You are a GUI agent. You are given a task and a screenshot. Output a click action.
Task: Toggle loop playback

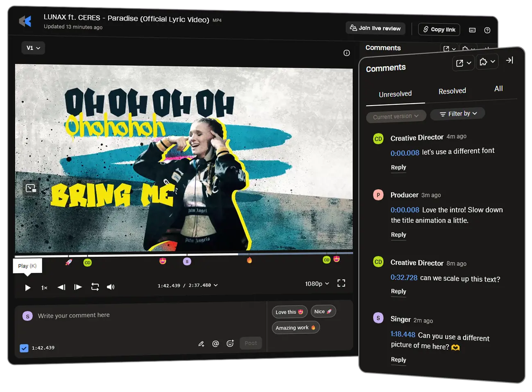point(95,287)
